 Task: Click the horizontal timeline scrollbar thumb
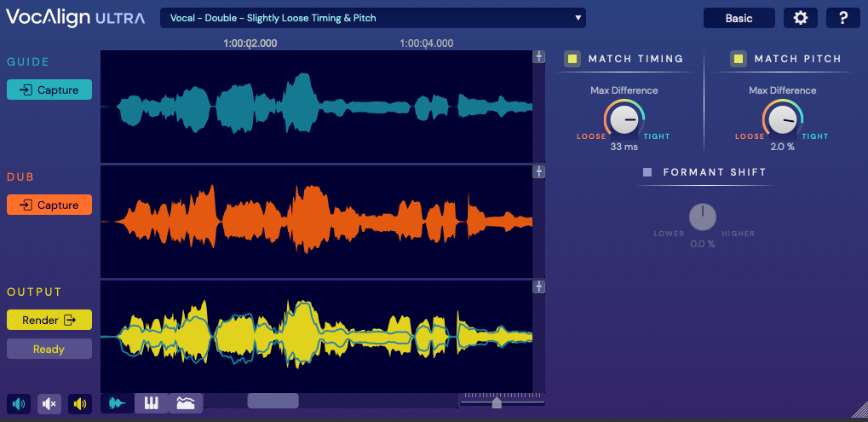tap(273, 401)
